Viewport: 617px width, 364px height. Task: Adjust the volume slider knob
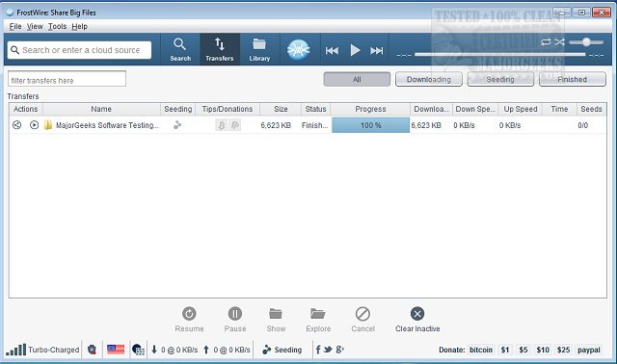[586, 41]
